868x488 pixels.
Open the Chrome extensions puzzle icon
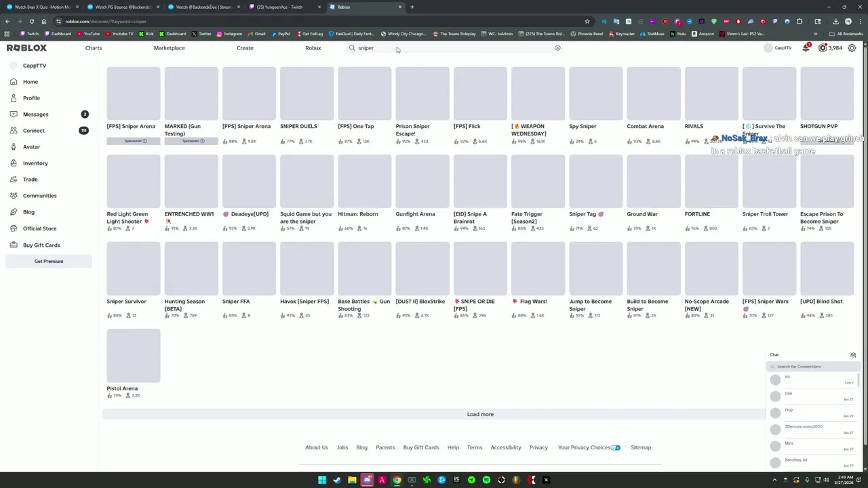point(800,21)
